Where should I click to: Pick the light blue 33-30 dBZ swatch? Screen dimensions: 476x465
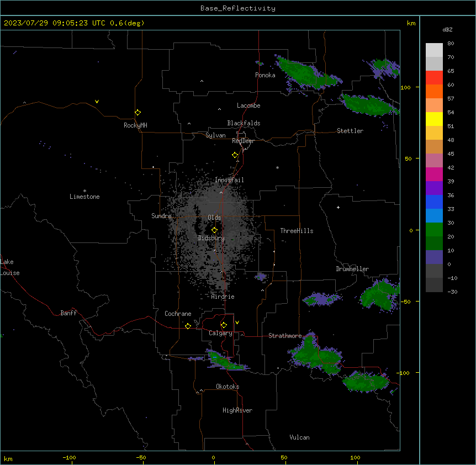(434, 216)
